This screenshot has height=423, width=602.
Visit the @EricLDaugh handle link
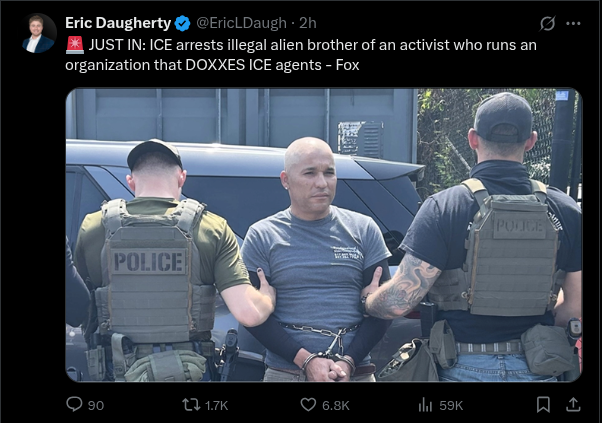241,23
